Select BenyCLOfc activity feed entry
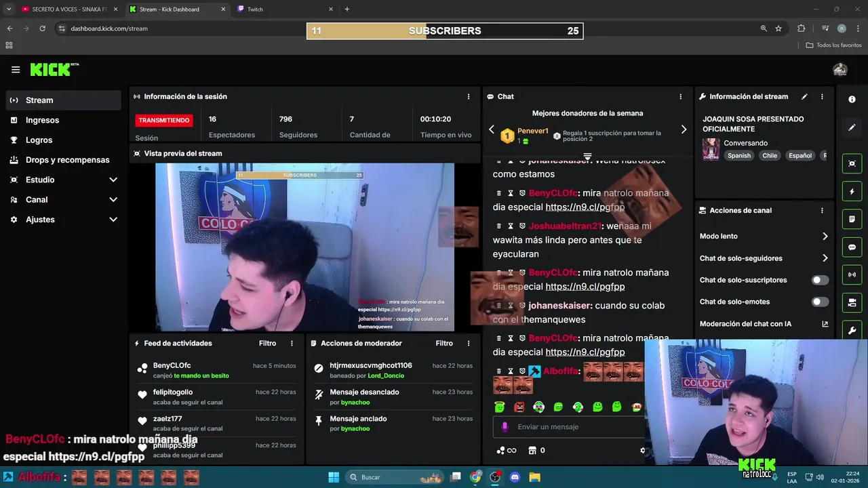The width and height of the screenshot is (868, 488). (x=216, y=370)
